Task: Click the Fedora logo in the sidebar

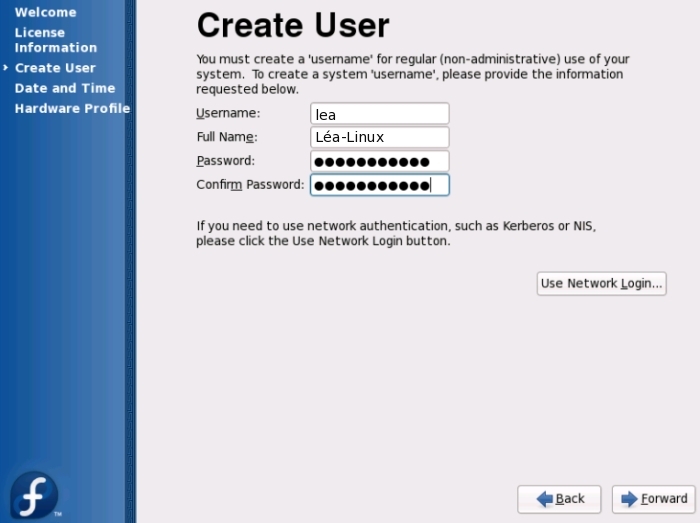Action: [34, 495]
